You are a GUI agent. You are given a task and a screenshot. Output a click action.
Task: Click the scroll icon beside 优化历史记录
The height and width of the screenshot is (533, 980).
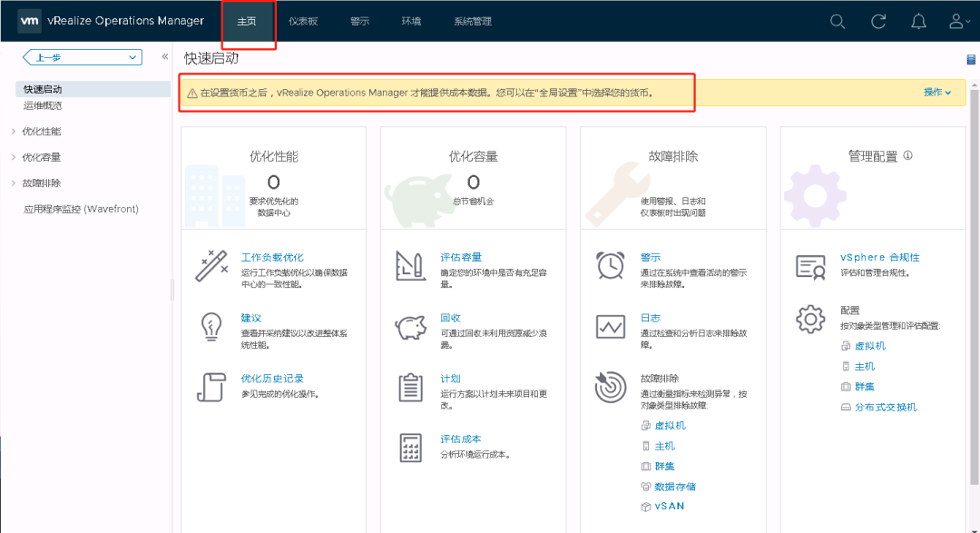pos(211,387)
